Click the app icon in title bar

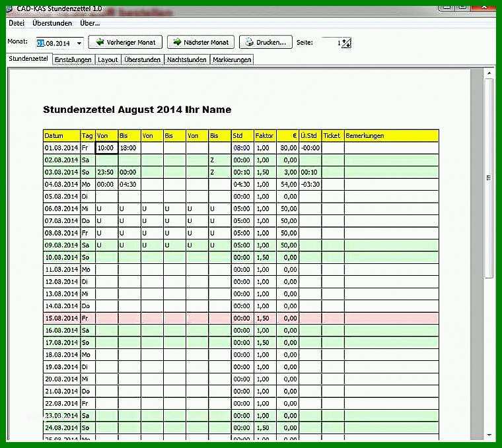[9, 9]
